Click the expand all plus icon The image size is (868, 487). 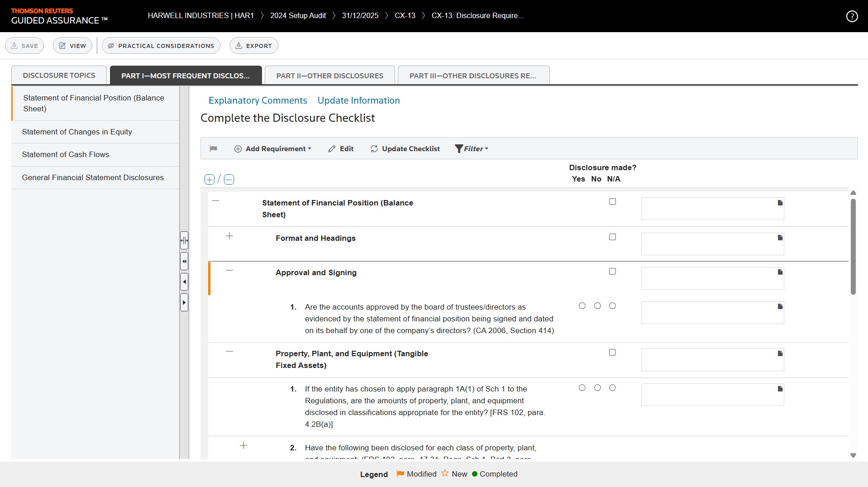[x=209, y=180]
